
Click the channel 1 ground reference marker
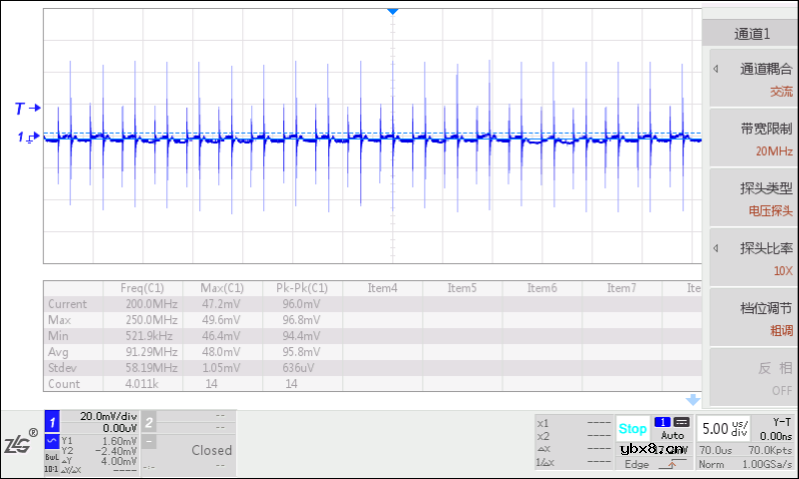(27, 139)
